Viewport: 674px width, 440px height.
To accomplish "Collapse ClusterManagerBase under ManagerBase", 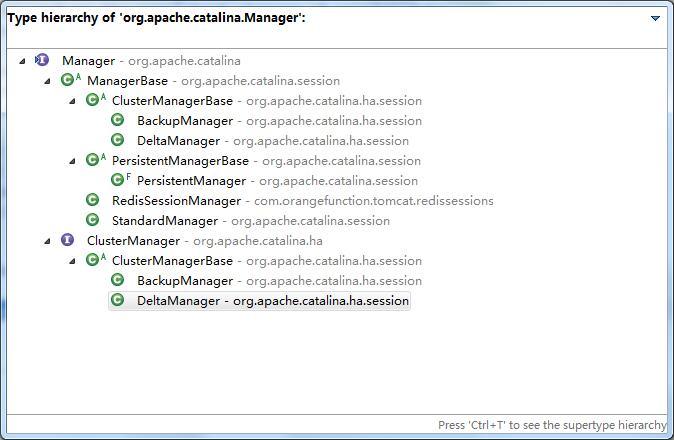I will tap(73, 101).
